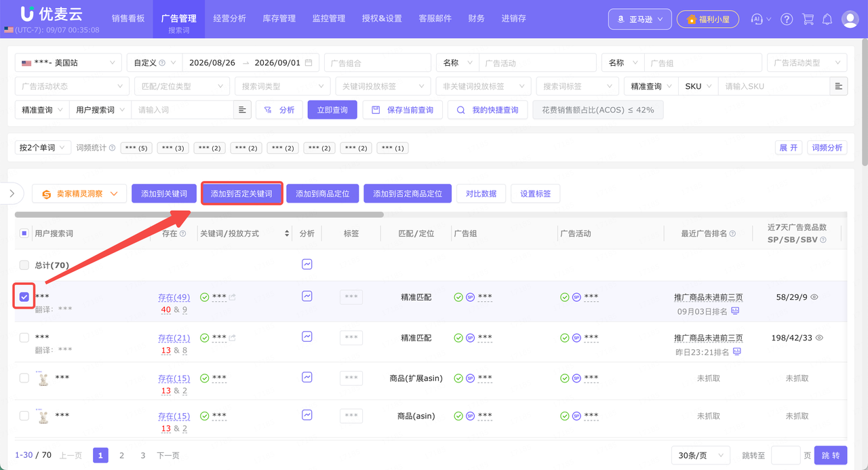The image size is (868, 470).
Task: Open the AI assistant icon in header
Action: click(x=757, y=19)
